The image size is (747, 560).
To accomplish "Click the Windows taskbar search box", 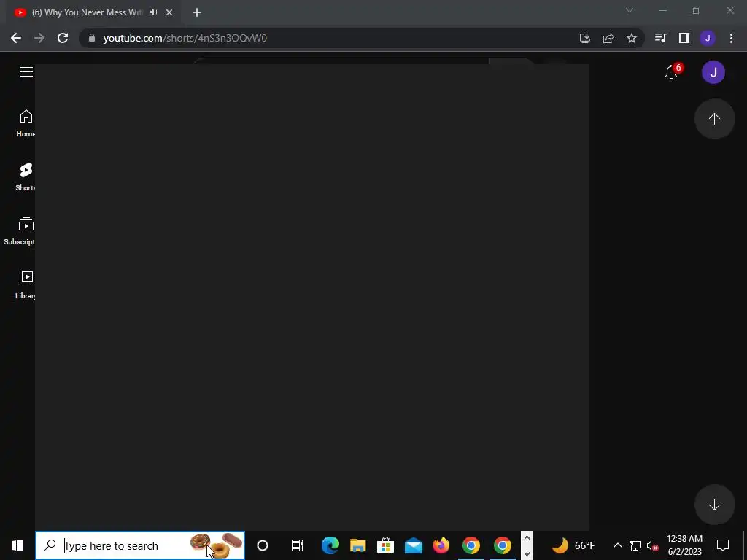I will pos(140,545).
